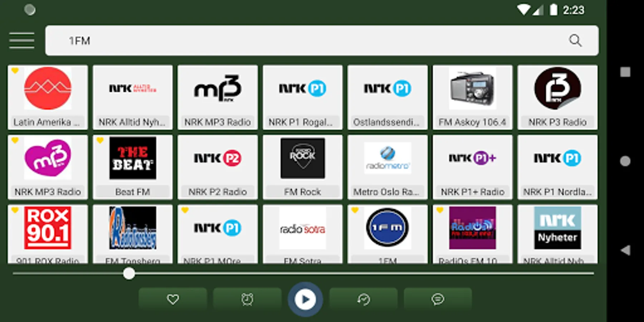This screenshot has width=644, height=322.
Task: Select the NRK P1+ Radio tile
Action: [473, 167]
